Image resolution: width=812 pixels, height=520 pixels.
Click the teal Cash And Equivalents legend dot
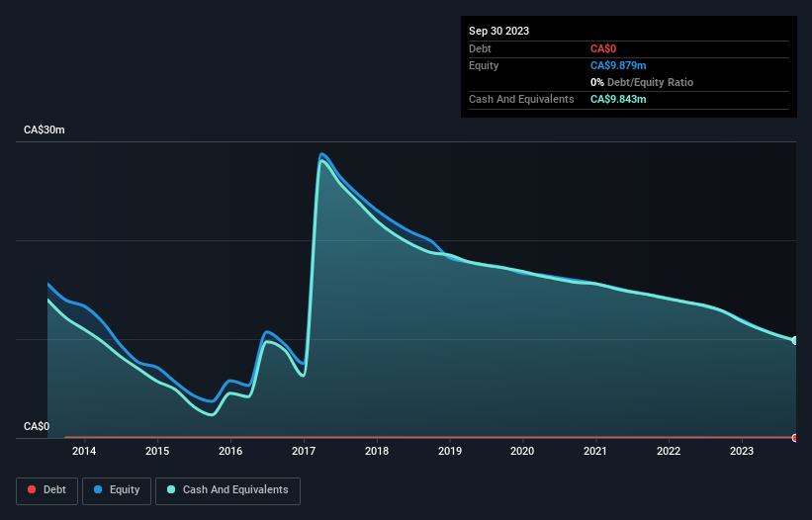pos(171,489)
